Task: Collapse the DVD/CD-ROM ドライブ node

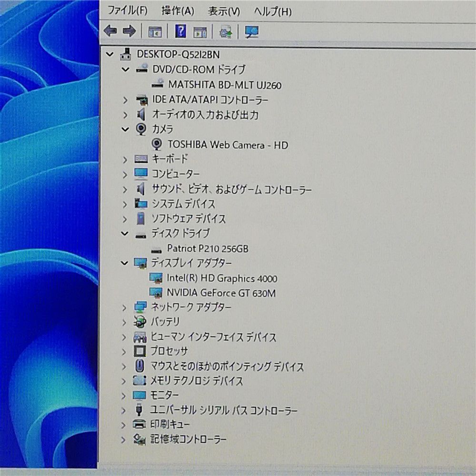Action: (125, 69)
